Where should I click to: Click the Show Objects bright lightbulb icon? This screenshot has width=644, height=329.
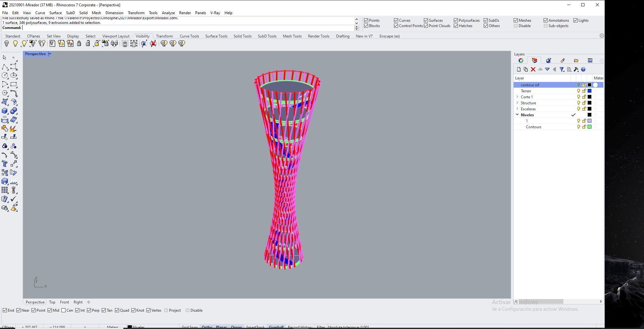tap(15, 43)
